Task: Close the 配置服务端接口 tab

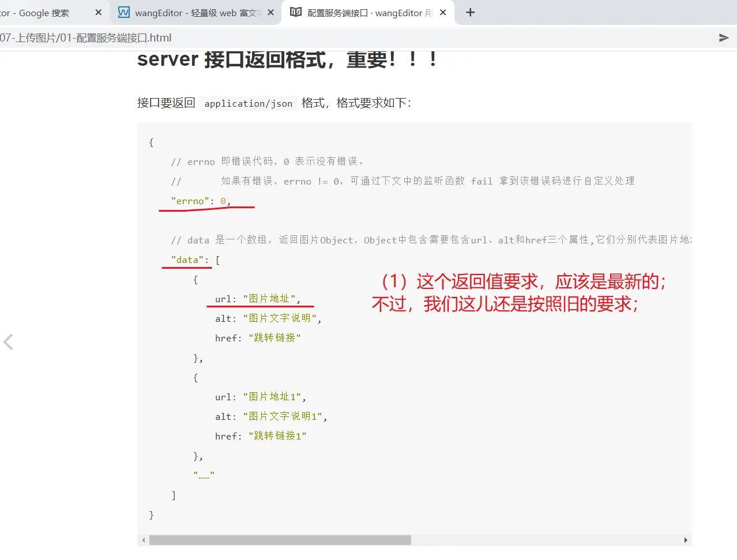Action: point(443,12)
